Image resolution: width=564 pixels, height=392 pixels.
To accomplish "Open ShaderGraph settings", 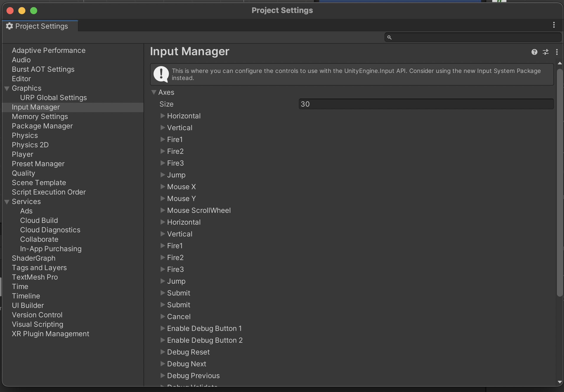I will click(34, 258).
